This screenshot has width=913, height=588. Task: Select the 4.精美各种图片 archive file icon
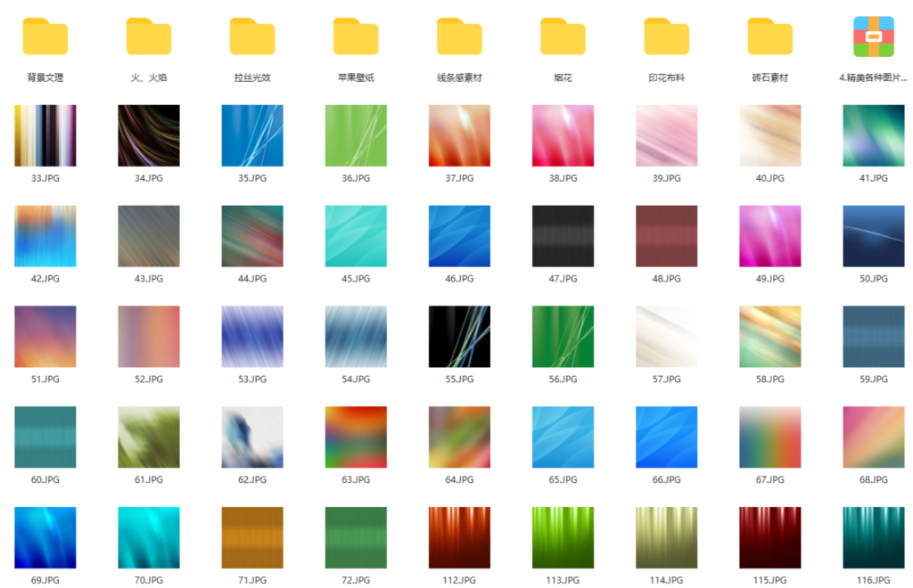coord(873,37)
